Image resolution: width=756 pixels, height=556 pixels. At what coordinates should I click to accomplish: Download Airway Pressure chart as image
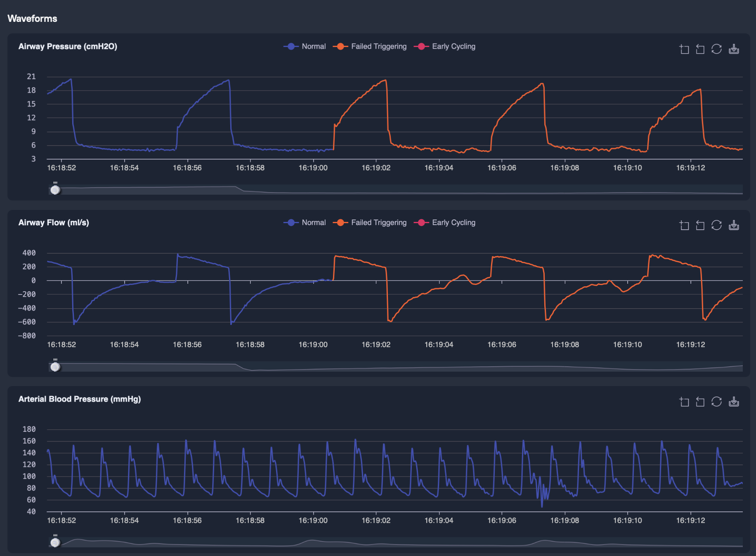[x=734, y=49]
